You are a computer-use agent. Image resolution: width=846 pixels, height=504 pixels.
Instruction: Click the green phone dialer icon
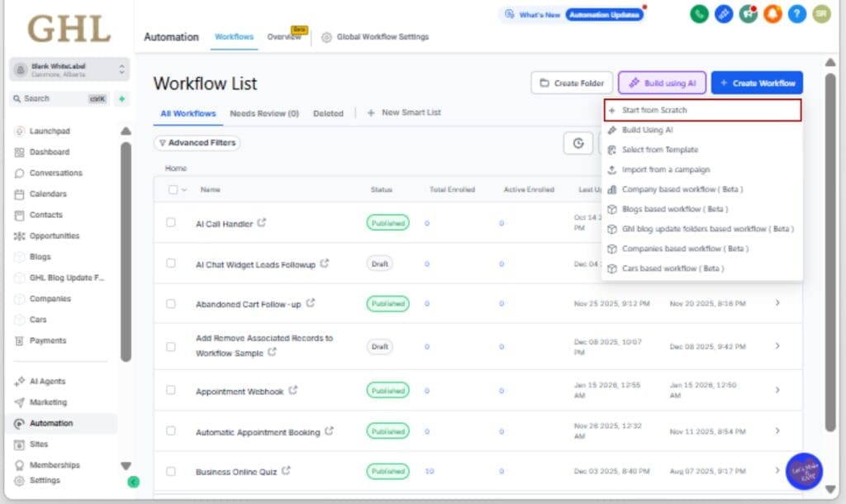(x=699, y=14)
